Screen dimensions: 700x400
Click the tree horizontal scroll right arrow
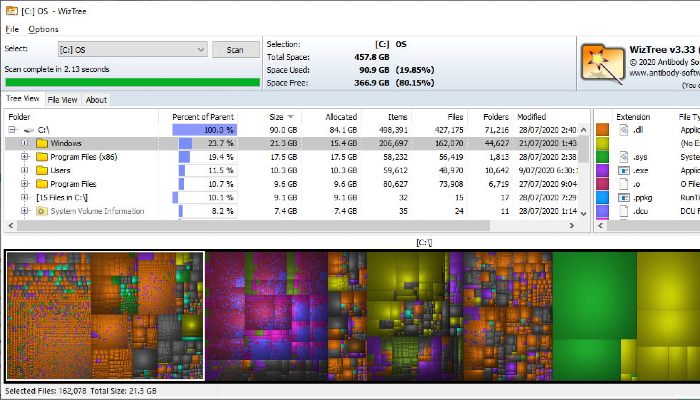(x=571, y=226)
